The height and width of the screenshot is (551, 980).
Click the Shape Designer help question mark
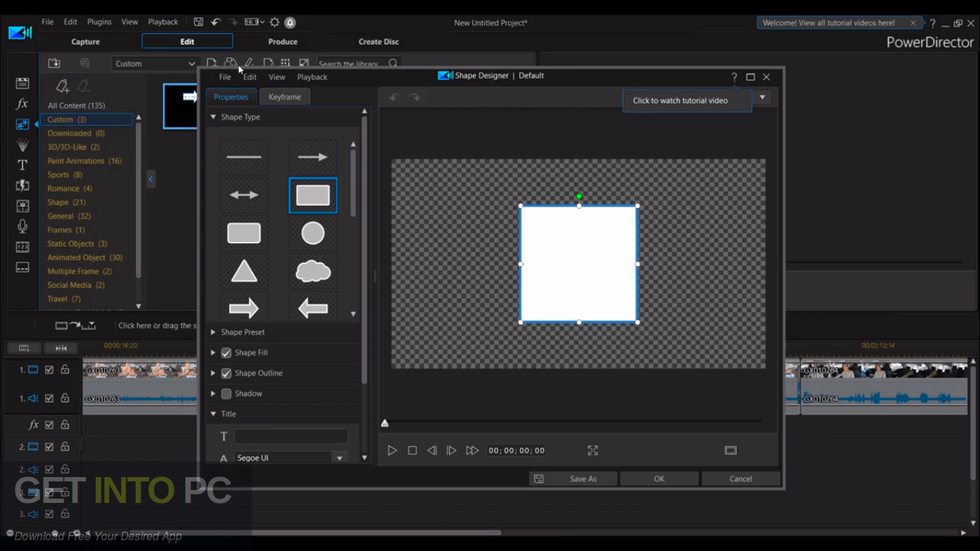coord(734,77)
